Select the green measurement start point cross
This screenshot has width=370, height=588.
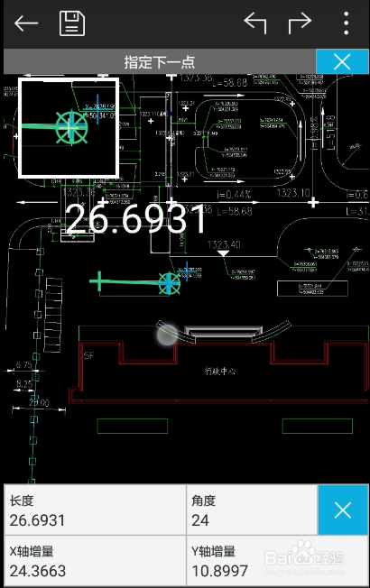(x=98, y=280)
